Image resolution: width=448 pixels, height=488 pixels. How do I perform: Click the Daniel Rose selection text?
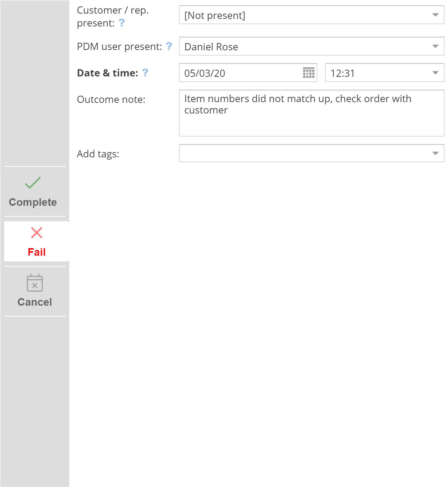(x=211, y=47)
